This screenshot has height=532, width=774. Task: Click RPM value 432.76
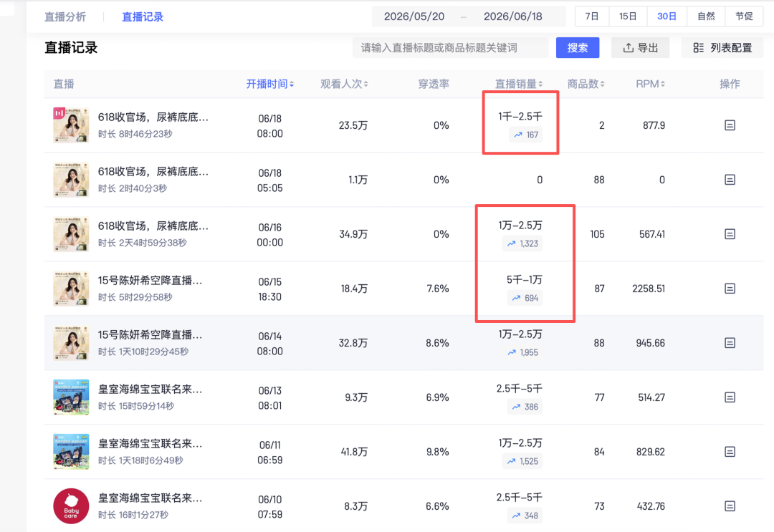point(651,506)
